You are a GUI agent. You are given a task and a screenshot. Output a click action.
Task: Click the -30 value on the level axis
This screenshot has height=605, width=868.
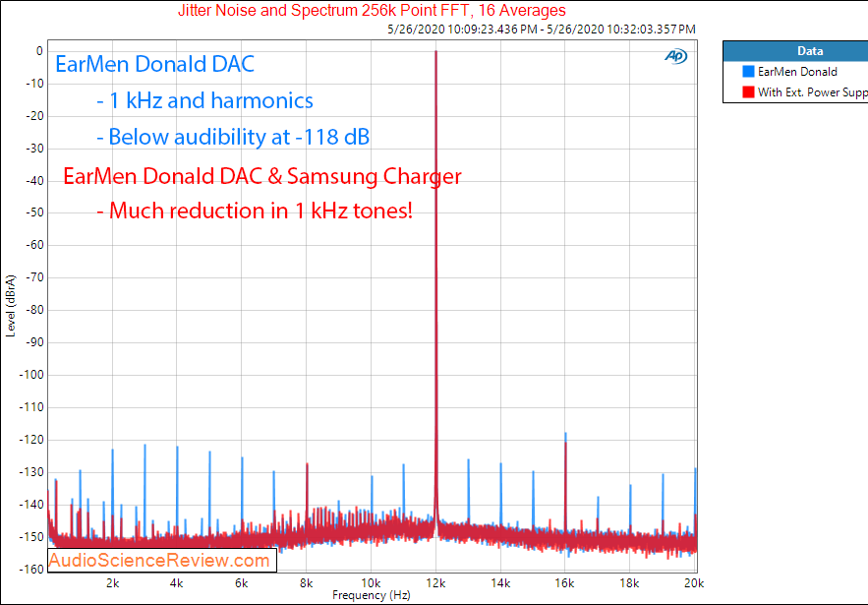point(33,149)
